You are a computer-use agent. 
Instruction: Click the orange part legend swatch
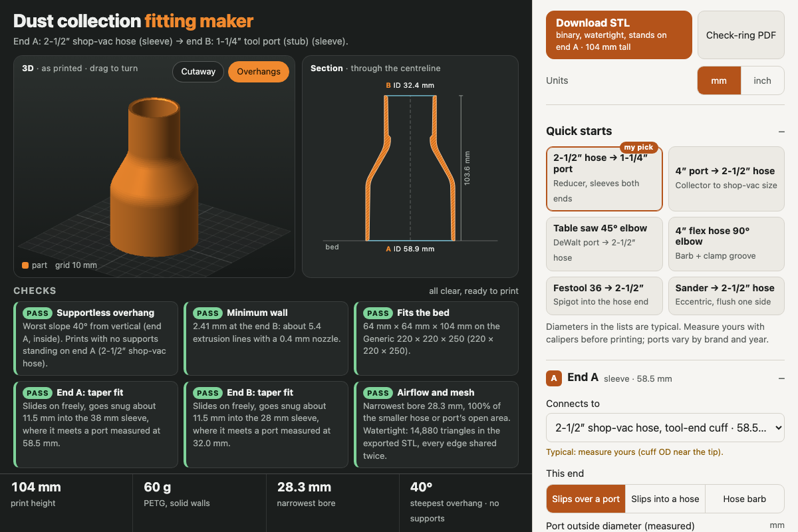click(25, 265)
